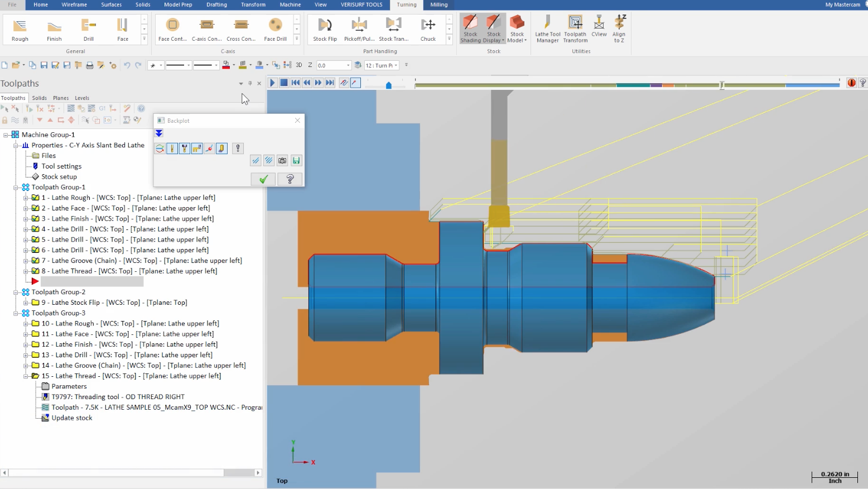
Task: Select Face Contour C-axis toolpath
Action: click(x=172, y=30)
